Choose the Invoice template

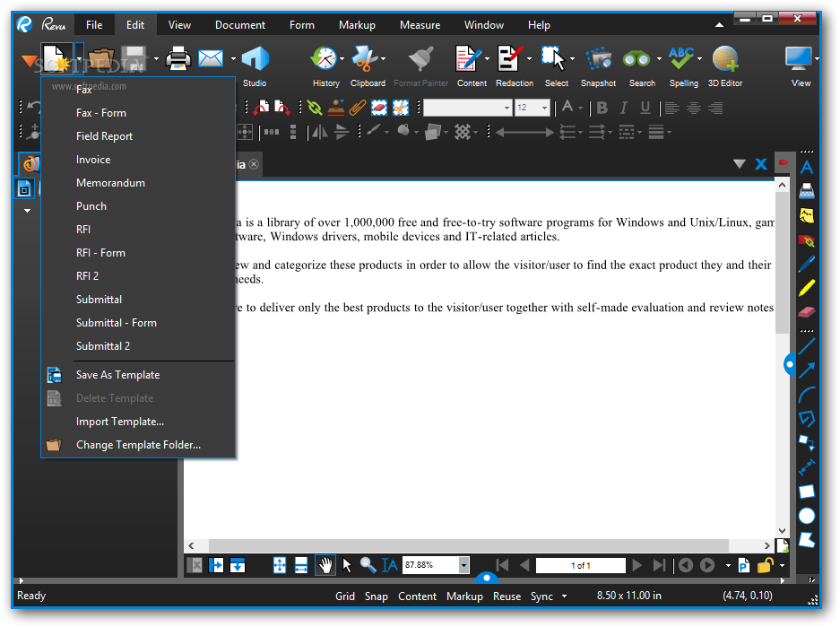[x=138, y=160]
